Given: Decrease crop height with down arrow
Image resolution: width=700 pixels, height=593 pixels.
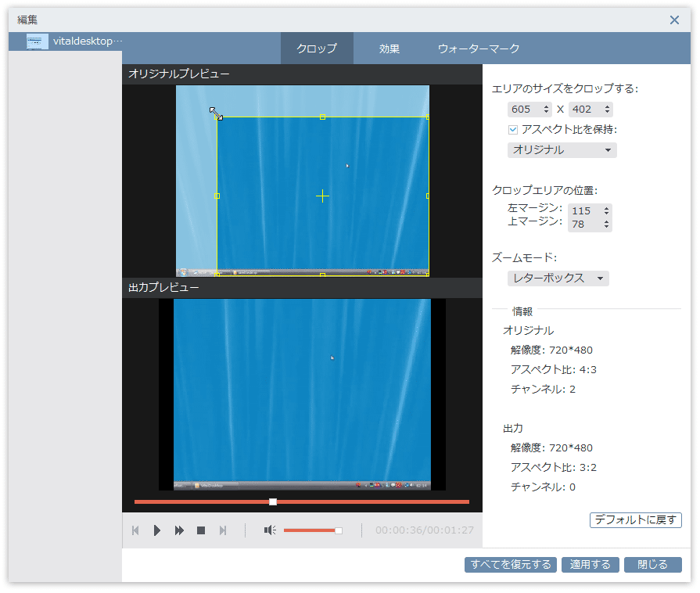Looking at the screenshot, I should [607, 112].
